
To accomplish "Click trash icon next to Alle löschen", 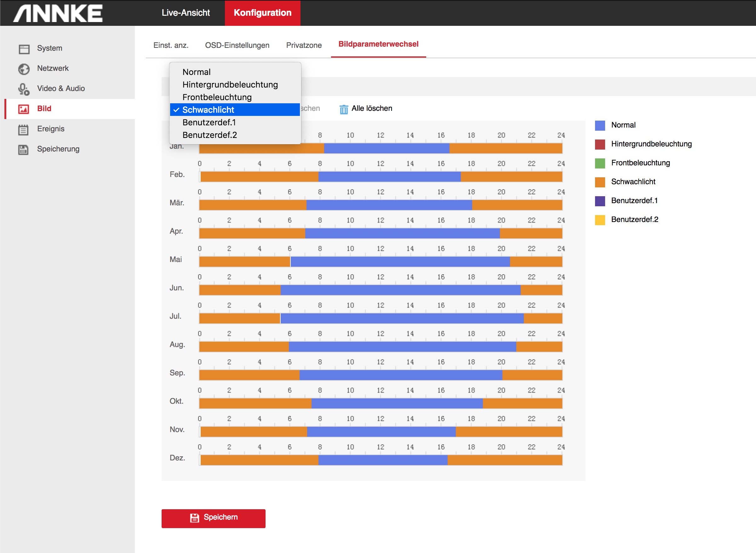I will [x=344, y=109].
